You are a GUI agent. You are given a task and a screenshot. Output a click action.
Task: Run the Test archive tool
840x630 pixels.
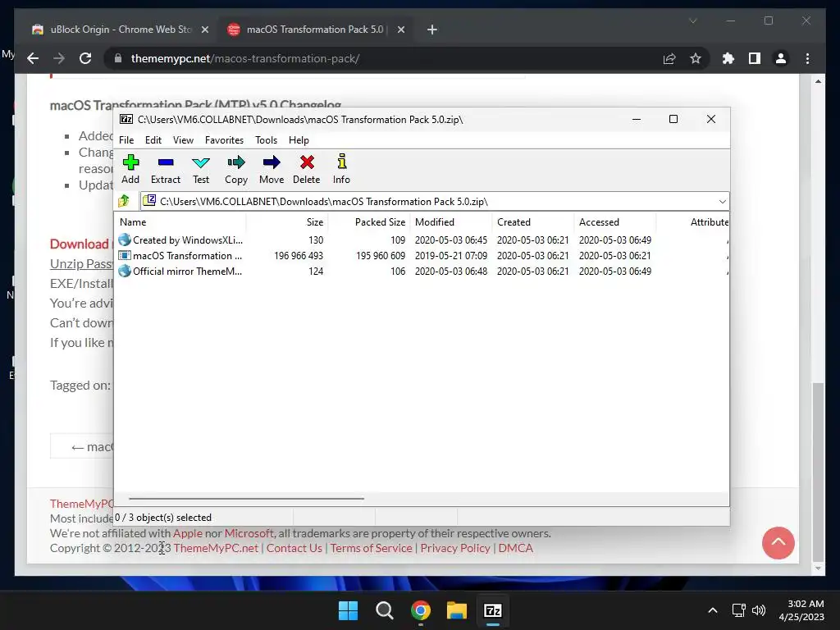tap(201, 169)
